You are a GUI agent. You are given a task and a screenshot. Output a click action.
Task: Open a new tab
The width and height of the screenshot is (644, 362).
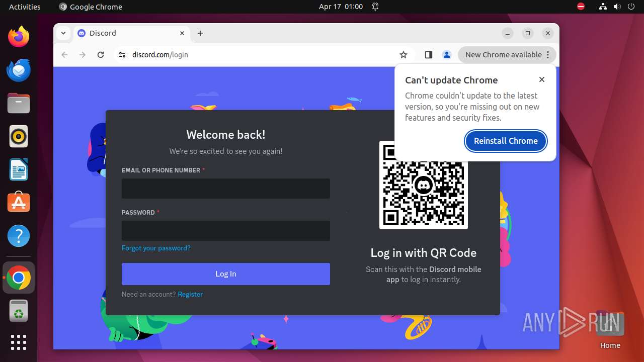(200, 33)
